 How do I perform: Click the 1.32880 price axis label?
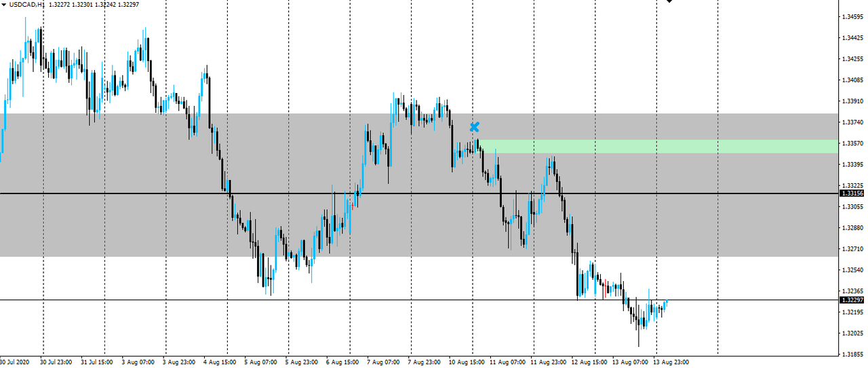[853, 227]
